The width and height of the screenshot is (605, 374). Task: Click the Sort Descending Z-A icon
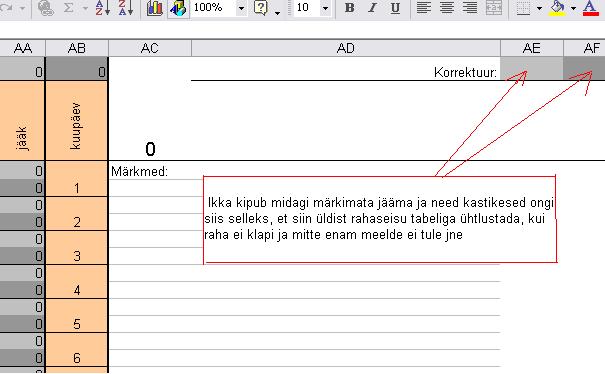[126, 7]
